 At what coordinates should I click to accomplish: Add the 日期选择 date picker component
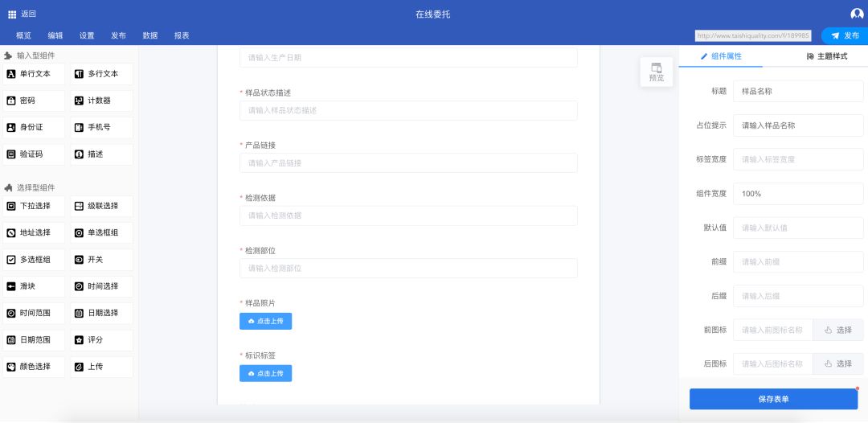click(102, 314)
